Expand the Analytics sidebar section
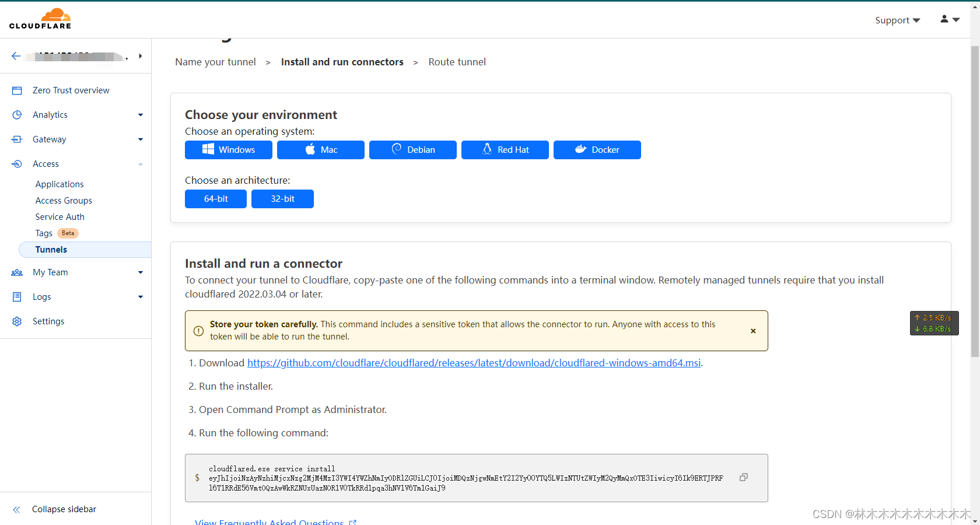Screen dimensions: 980x525 [140, 114]
